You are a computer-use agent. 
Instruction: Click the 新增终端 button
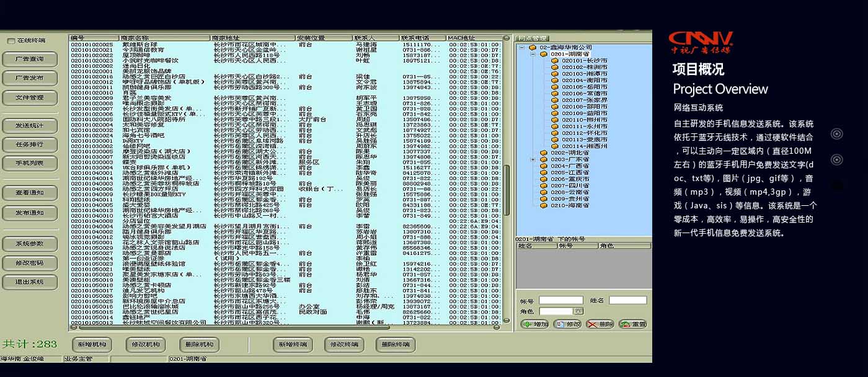pos(292,345)
